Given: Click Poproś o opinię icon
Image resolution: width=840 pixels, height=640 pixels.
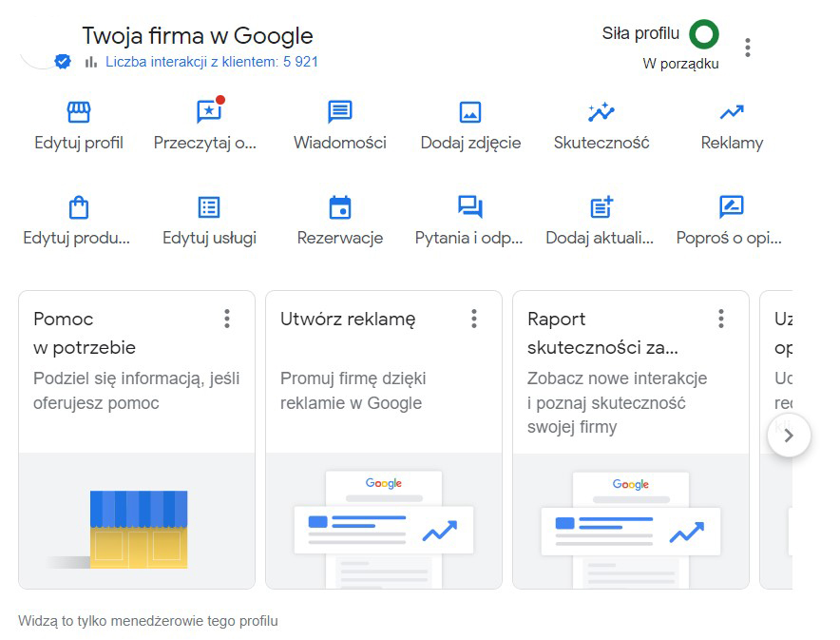Looking at the screenshot, I should [x=732, y=207].
